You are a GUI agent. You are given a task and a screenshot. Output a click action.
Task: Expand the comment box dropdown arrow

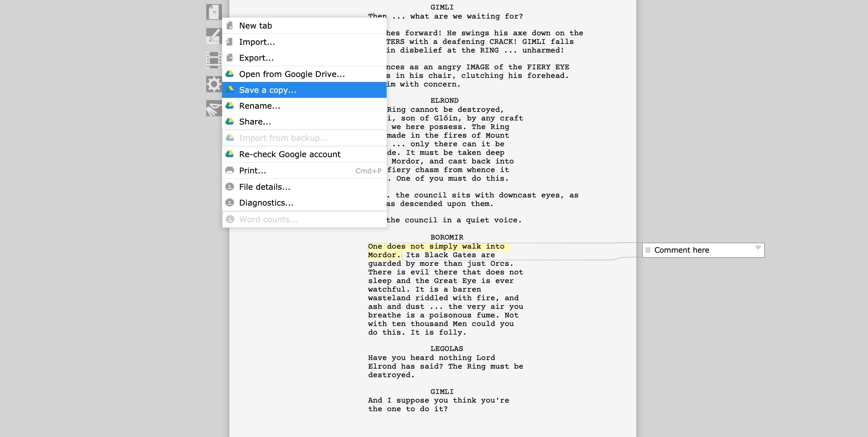point(758,248)
